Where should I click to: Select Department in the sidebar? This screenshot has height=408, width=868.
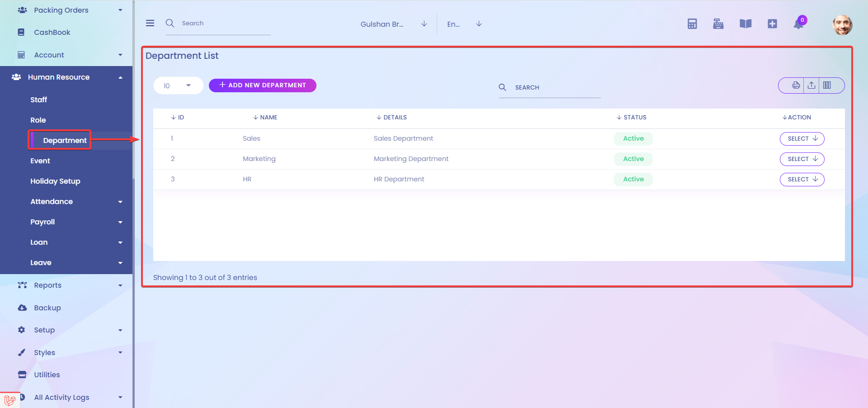(65, 140)
